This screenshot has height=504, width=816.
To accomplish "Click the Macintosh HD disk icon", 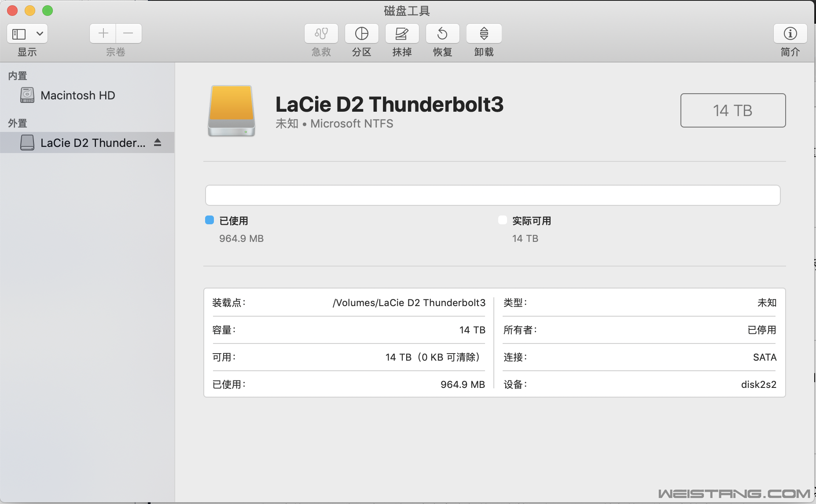I will click(27, 95).
